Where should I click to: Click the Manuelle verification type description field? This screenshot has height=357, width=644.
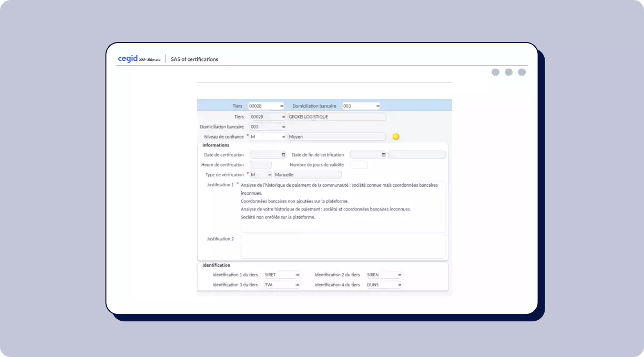click(x=308, y=175)
